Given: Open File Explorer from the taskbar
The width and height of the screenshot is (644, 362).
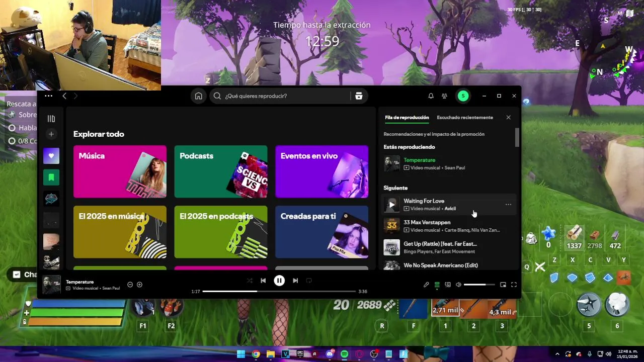Looking at the screenshot, I should pyautogui.click(x=270, y=354).
